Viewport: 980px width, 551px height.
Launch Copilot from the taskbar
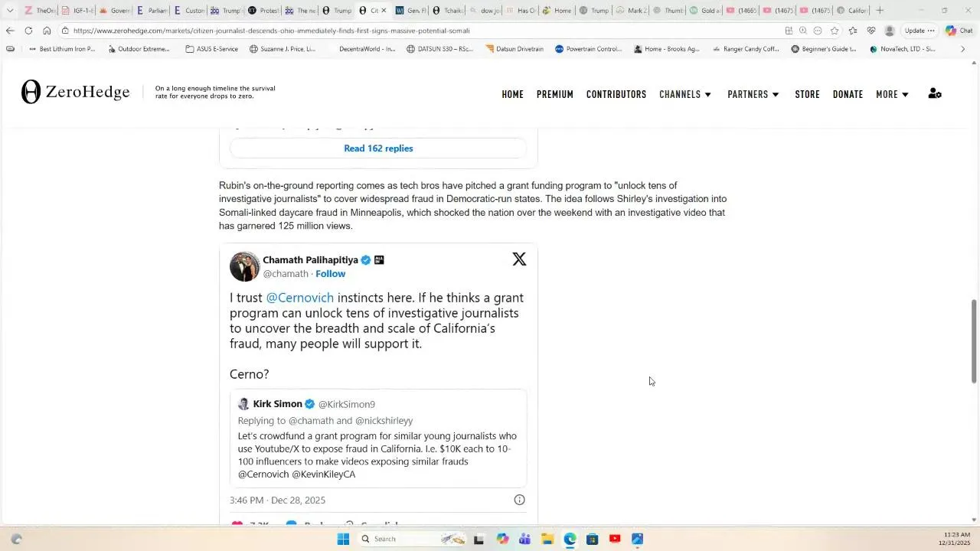502,539
